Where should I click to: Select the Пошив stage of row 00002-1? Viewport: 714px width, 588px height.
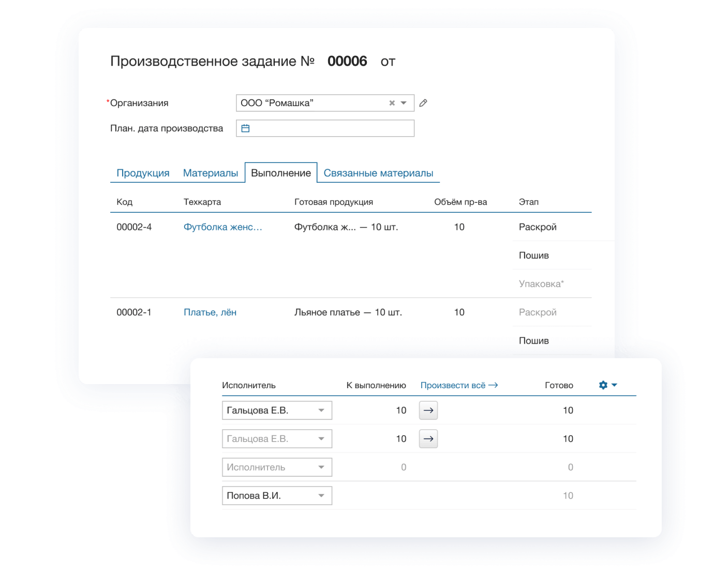click(x=534, y=341)
